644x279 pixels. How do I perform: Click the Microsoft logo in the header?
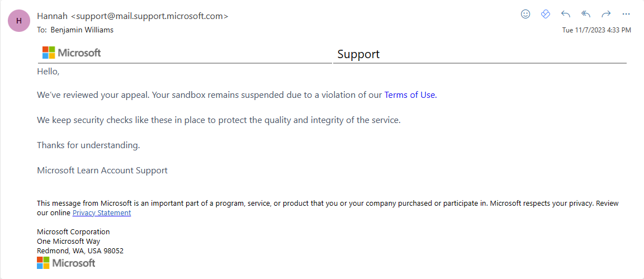(72, 53)
